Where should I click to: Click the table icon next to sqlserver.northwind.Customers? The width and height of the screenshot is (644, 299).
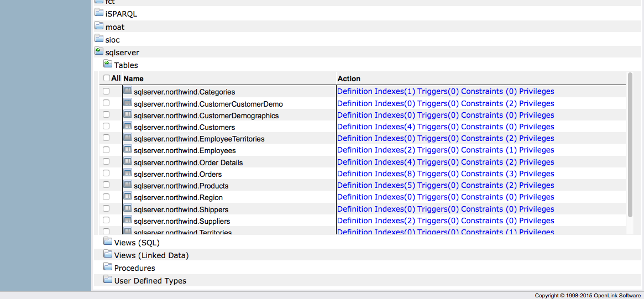pos(128,127)
